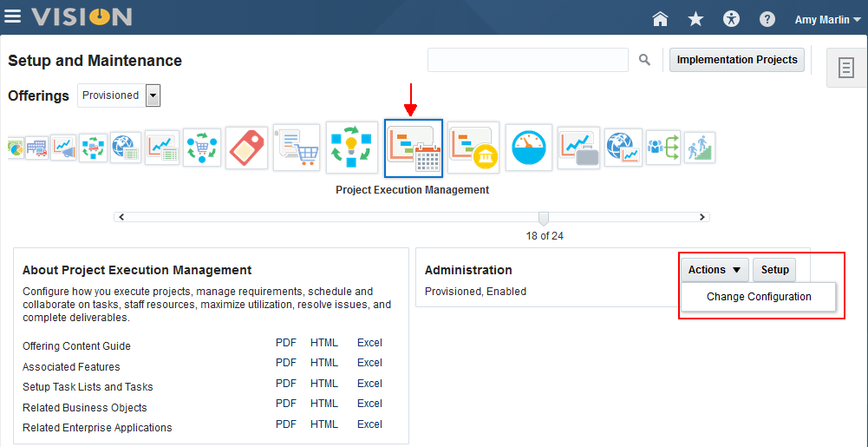Click the Implementation Projects button

point(737,60)
